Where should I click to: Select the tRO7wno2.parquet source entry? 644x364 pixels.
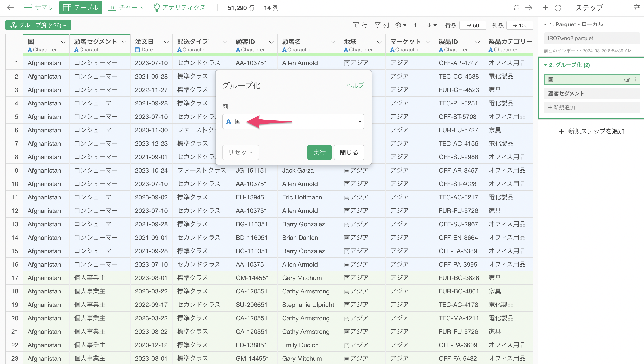click(x=592, y=38)
